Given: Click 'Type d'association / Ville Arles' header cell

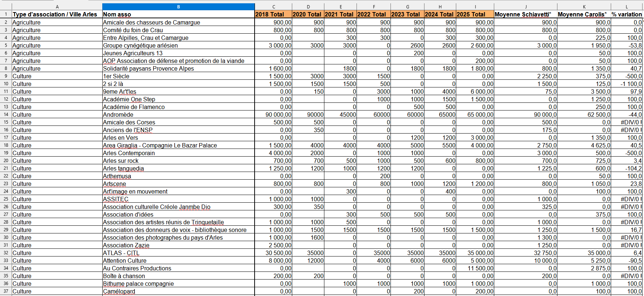Looking at the screenshot, I should pos(57,14).
